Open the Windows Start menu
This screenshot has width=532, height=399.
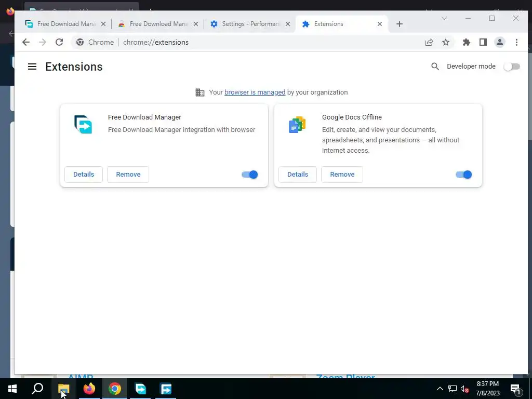(x=12, y=389)
